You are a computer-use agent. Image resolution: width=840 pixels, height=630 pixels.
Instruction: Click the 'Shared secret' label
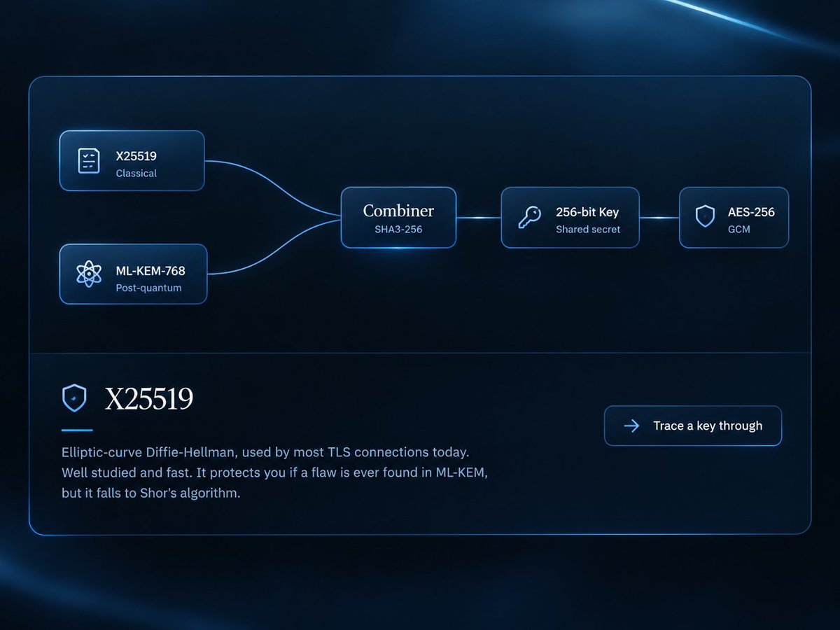[588, 229]
